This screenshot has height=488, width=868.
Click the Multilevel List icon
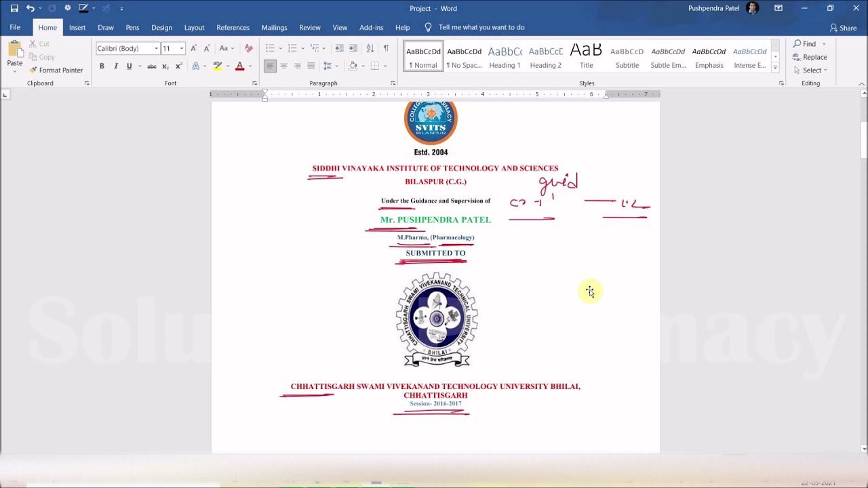[x=315, y=48]
